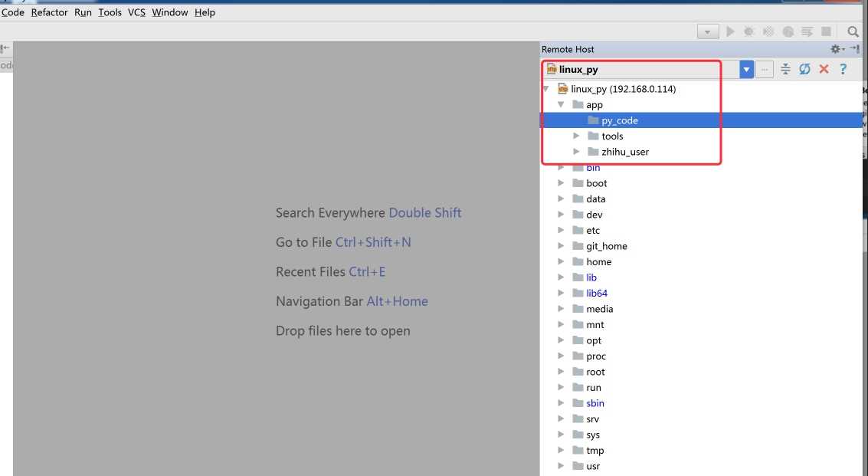
Task: Open Remote Host gear settings
Action: [837, 49]
